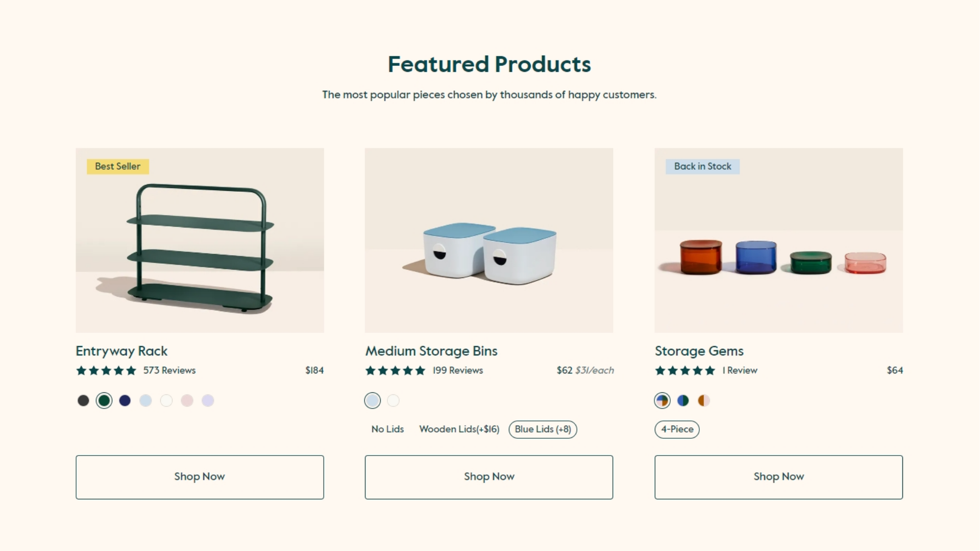Choose the dark green Entryway Rack swatch
Image resolution: width=980 pixels, height=551 pixels.
[104, 401]
